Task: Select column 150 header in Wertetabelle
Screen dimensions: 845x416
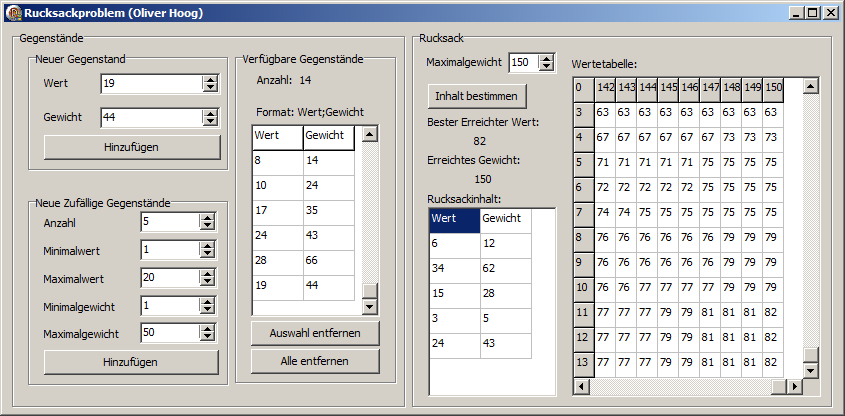Action: [773, 88]
